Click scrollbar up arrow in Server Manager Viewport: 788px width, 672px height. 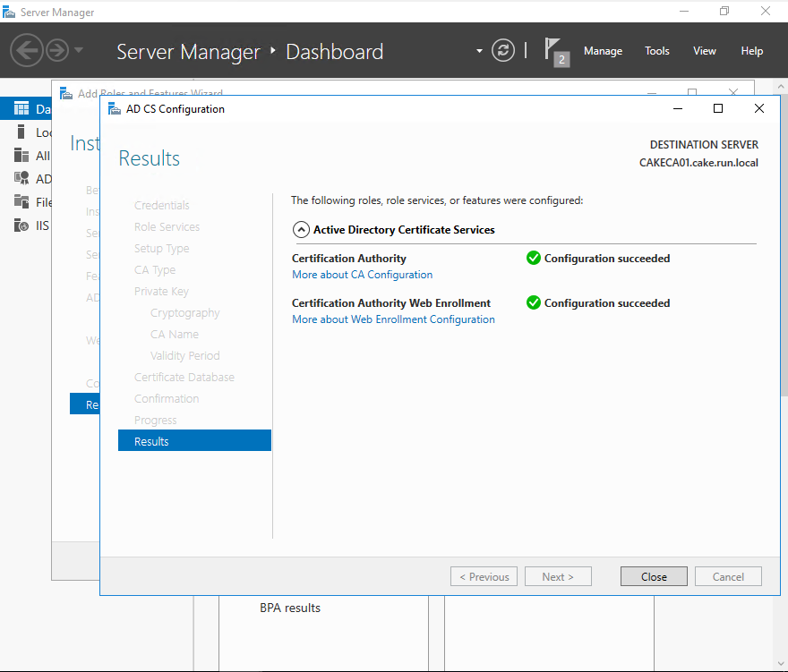pos(781,87)
